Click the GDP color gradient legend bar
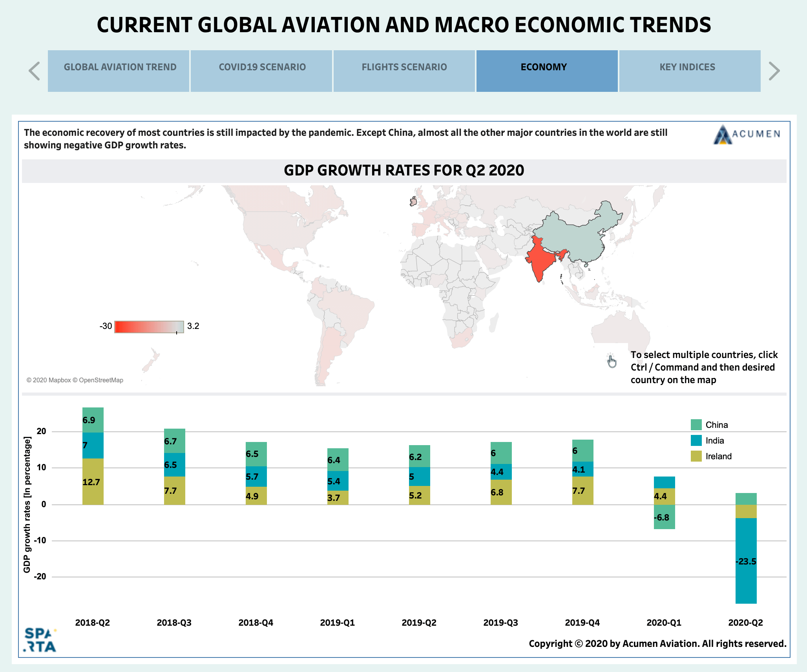The image size is (807, 672). pos(149,327)
